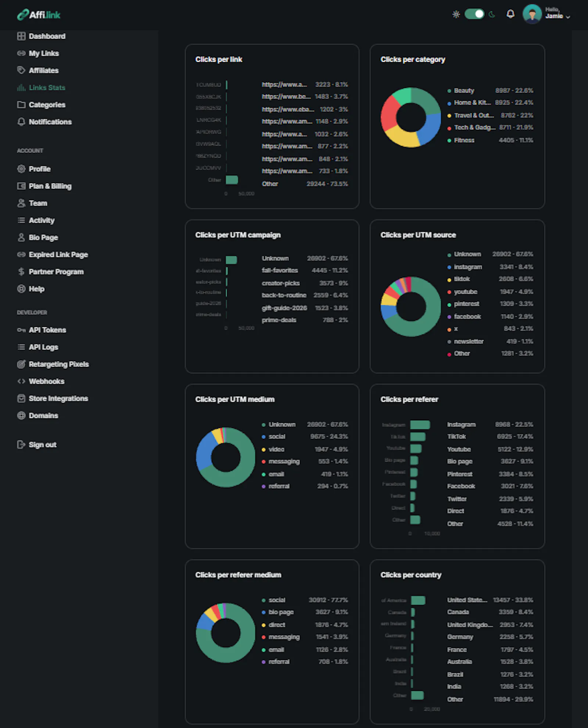Click the moon dark-mode icon
The height and width of the screenshot is (728, 588).
click(x=492, y=14)
